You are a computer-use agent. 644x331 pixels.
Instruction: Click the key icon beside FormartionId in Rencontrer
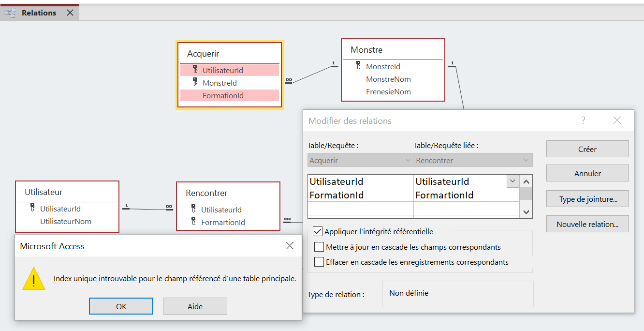[194, 222]
